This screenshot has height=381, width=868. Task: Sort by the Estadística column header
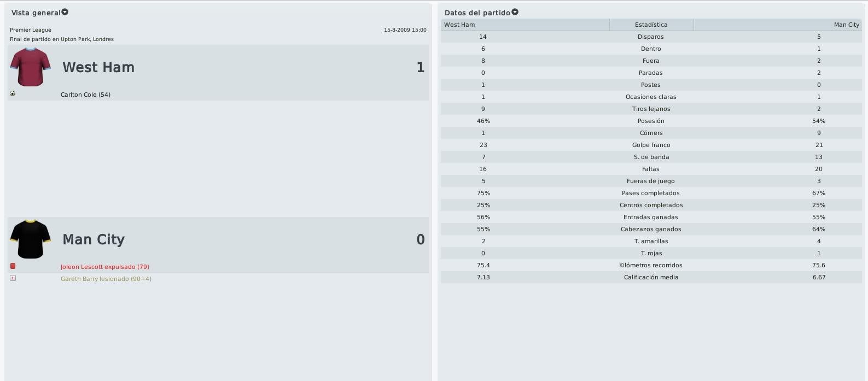coord(651,25)
